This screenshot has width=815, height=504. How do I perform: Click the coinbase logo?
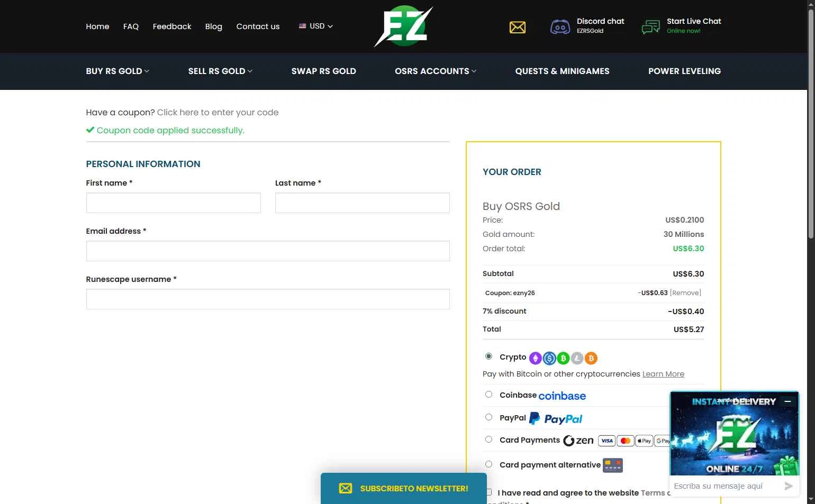tap(562, 396)
